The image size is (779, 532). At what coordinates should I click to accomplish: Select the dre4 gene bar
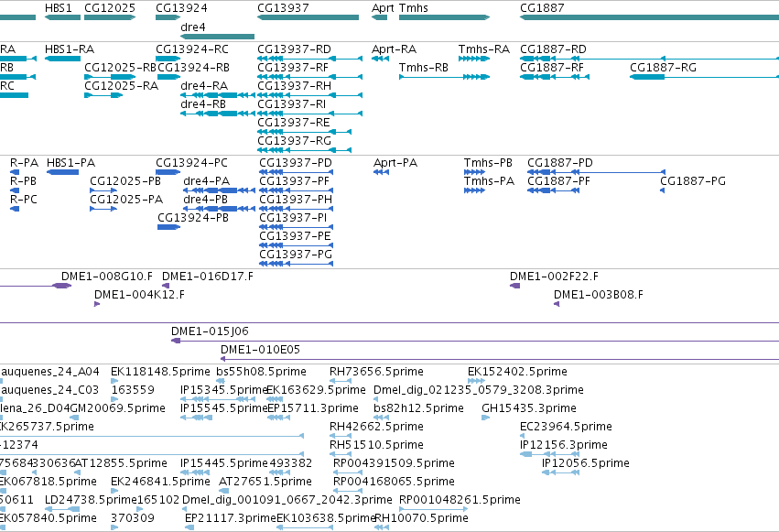tap(217, 37)
